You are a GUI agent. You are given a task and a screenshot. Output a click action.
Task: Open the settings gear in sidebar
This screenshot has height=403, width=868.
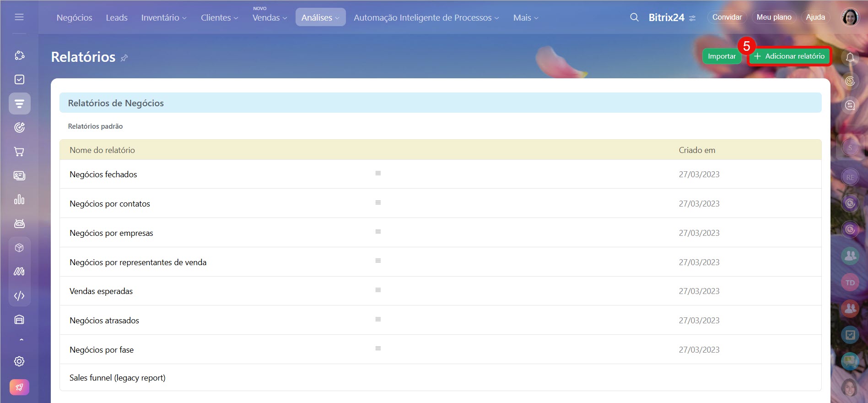click(19, 361)
